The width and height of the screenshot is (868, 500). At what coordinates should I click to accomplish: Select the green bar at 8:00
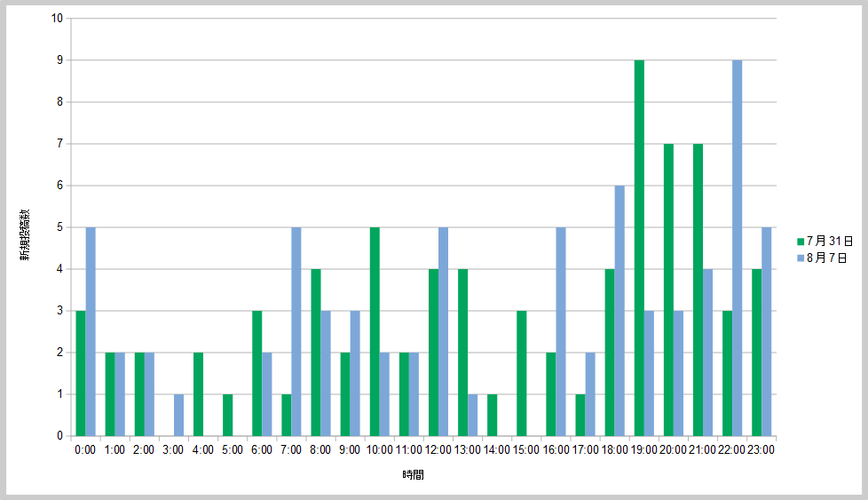[316, 353]
